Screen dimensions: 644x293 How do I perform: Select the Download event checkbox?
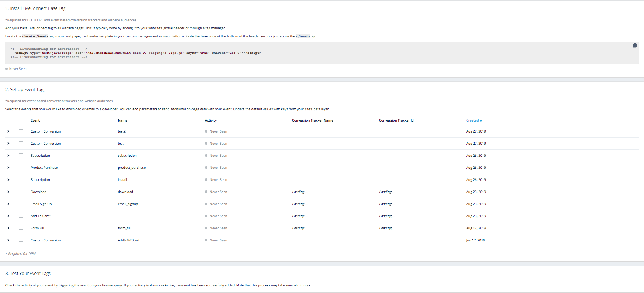(21, 192)
